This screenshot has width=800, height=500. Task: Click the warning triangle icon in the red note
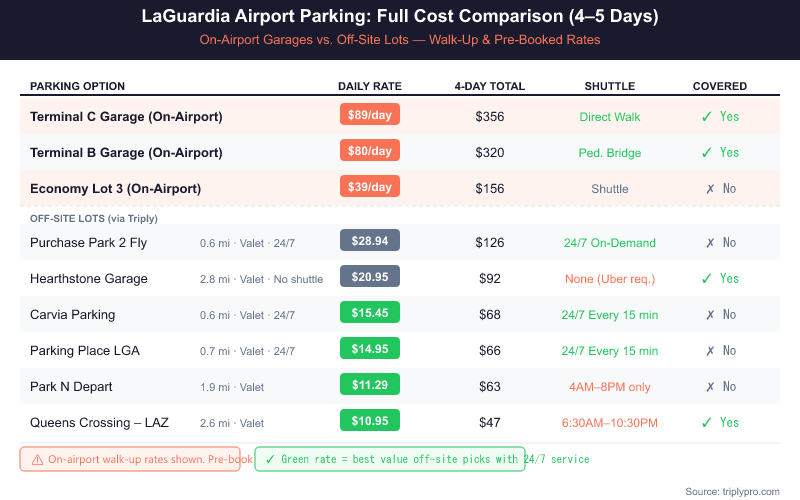(x=37, y=459)
